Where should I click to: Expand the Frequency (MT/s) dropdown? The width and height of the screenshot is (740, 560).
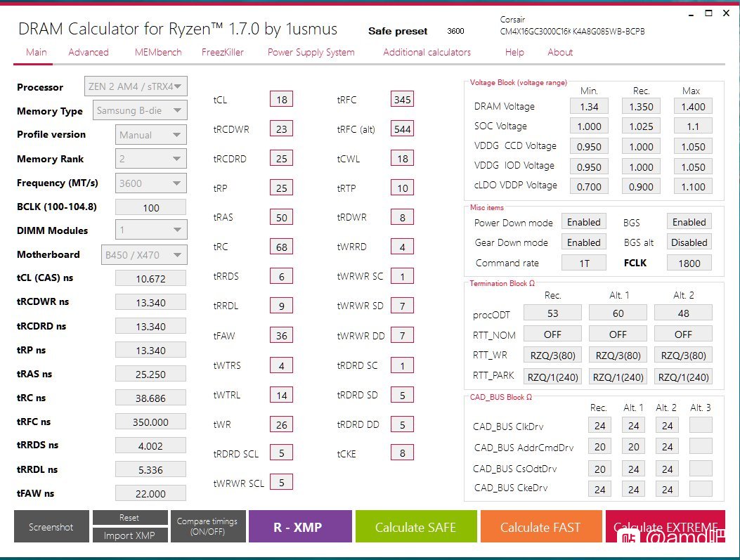pos(151,183)
